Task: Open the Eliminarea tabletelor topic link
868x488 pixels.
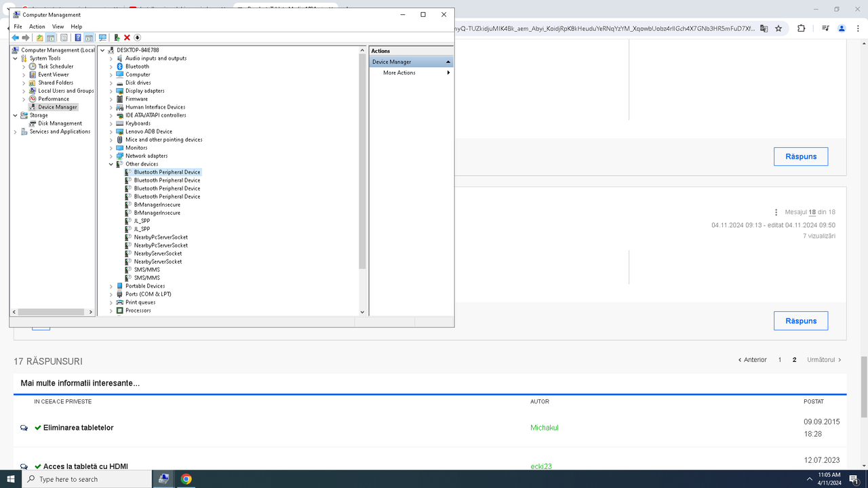Action: click(x=79, y=428)
